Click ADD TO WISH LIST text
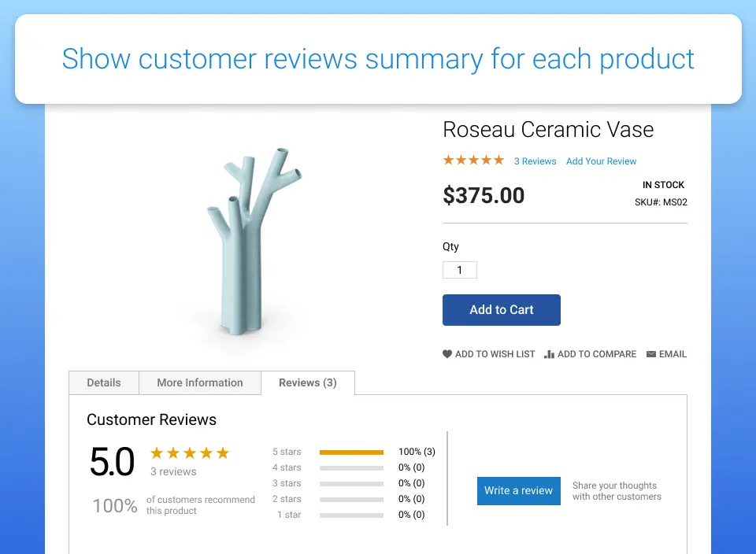The image size is (756, 554). point(495,354)
